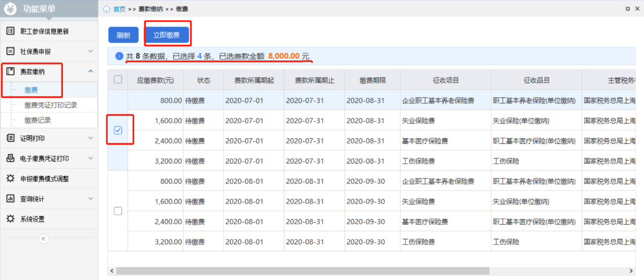Screen dimensions: 644x280
Task: Check the August payment group checkbox
Action: 118,211
